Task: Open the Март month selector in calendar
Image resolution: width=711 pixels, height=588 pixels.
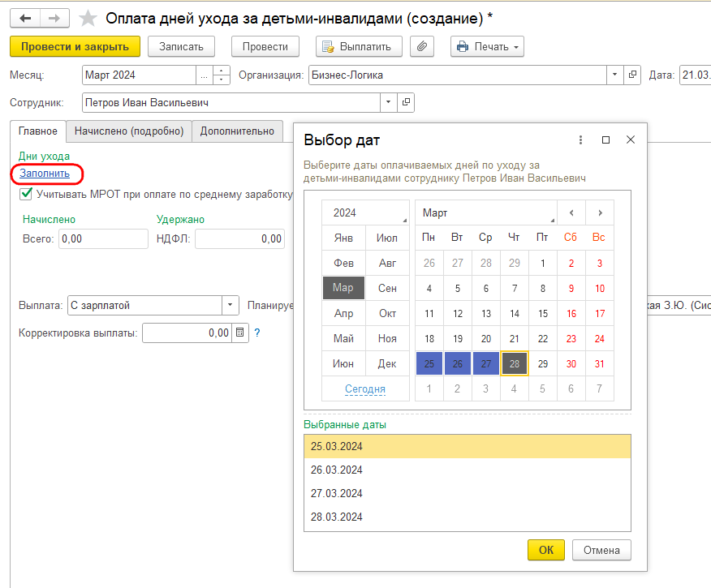Action: (x=486, y=212)
